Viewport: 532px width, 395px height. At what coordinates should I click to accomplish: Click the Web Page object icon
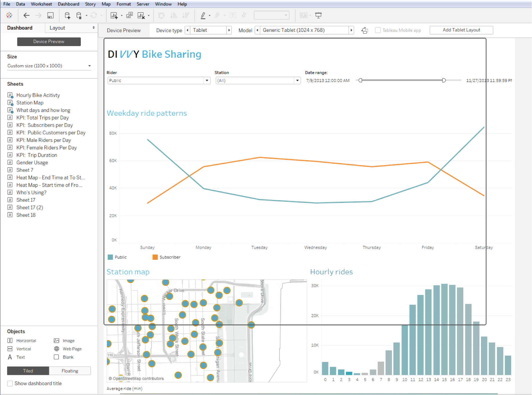(x=57, y=349)
